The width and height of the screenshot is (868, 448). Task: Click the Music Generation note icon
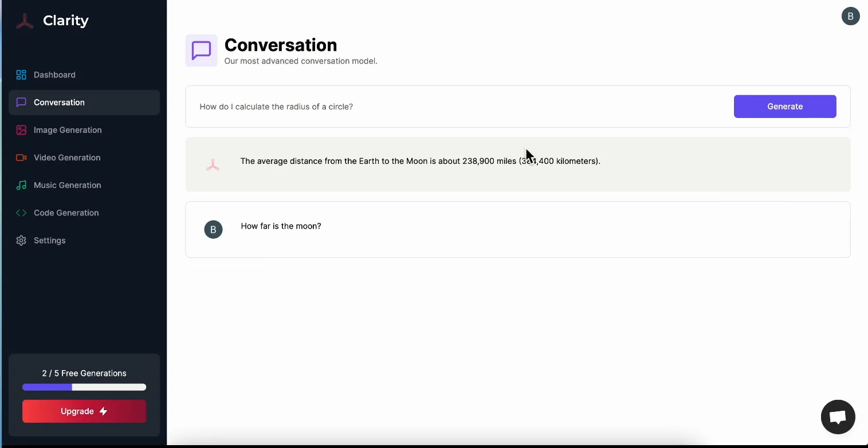point(21,185)
